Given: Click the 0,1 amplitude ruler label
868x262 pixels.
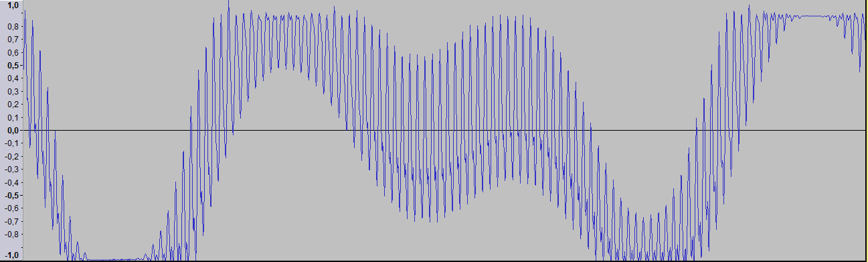Looking at the screenshot, I should click(x=13, y=118).
